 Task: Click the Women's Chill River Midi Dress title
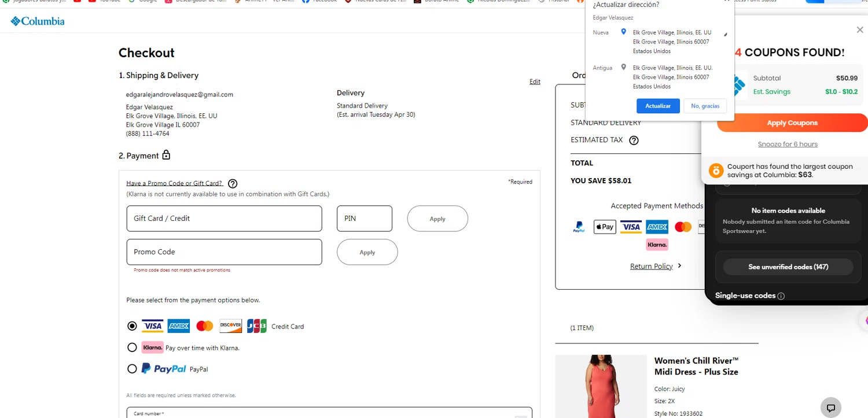click(x=696, y=367)
